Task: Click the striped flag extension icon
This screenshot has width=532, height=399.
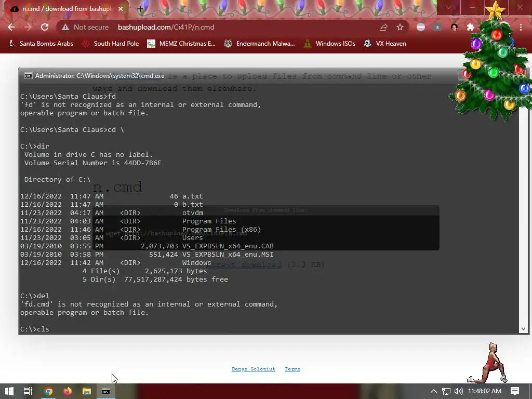Action: (x=421, y=27)
